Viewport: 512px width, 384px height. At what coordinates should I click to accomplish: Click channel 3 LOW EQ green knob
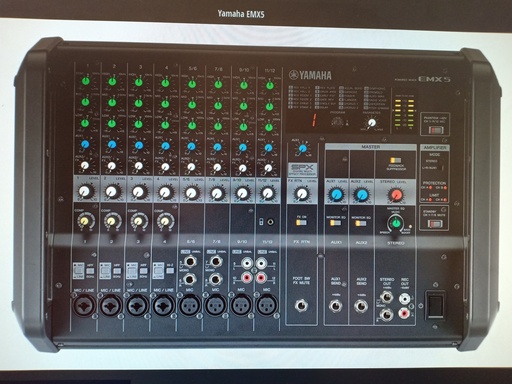139,124
